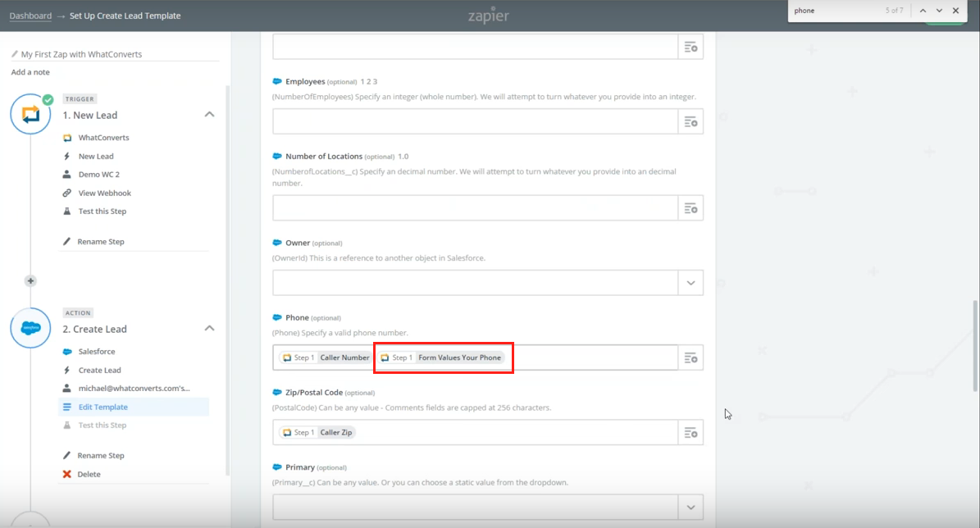The width and height of the screenshot is (980, 528).
Task: Insert field for Zip/Postal Code input
Action: point(691,432)
